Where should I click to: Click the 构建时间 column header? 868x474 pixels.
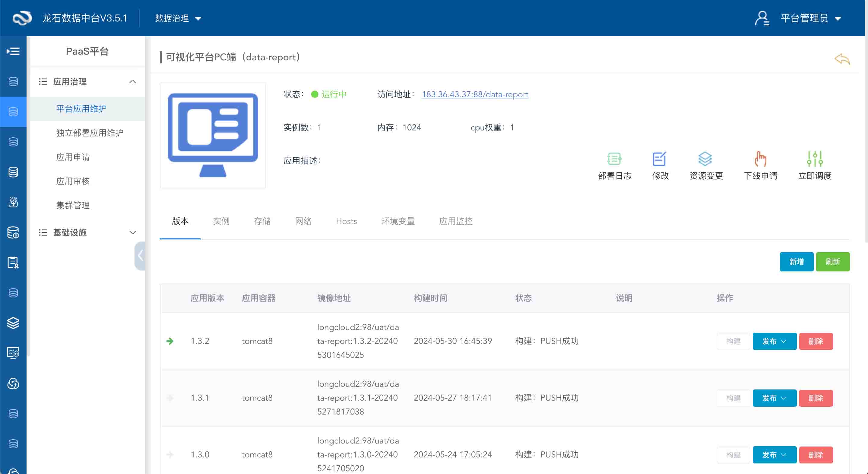430,298
